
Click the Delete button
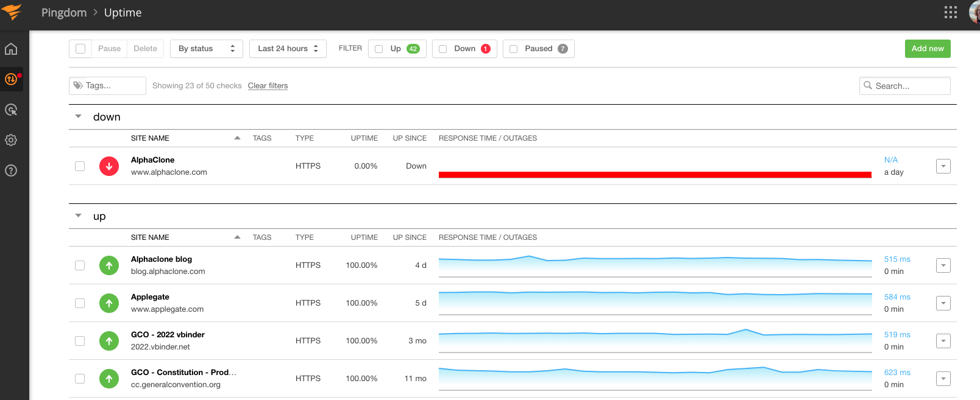[x=146, y=49]
